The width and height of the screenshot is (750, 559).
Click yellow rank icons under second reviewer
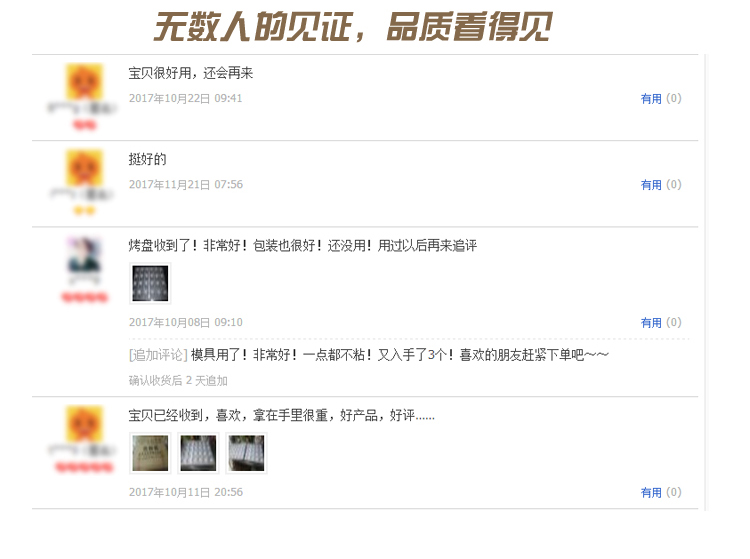tap(85, 210)
